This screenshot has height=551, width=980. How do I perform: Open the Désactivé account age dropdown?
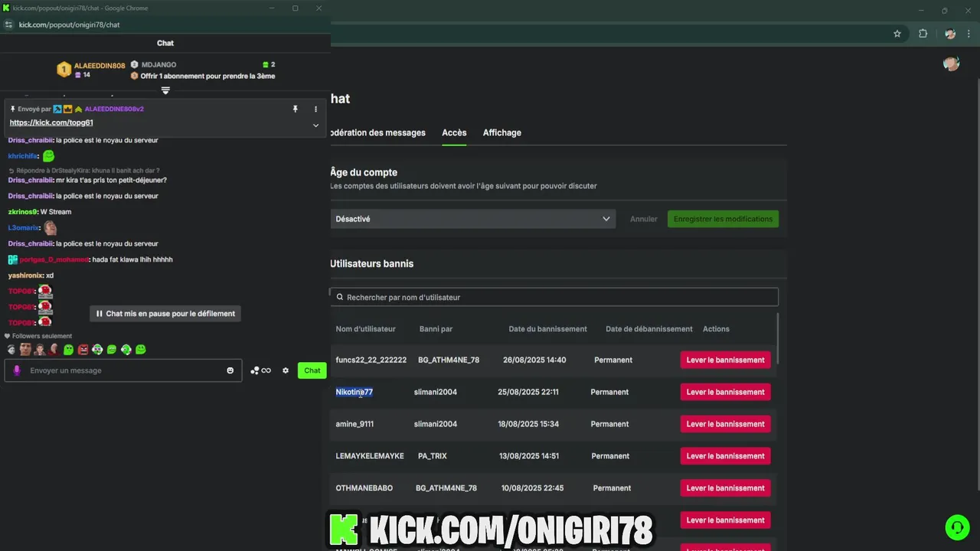point(472,219)
